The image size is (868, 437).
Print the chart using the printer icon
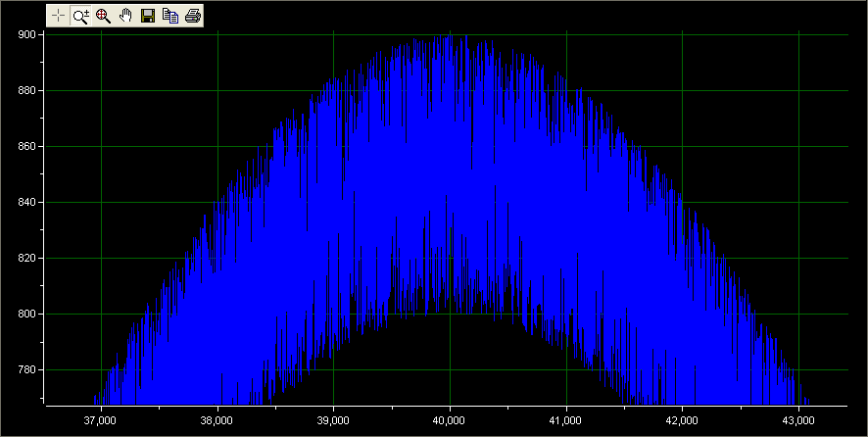193,16
